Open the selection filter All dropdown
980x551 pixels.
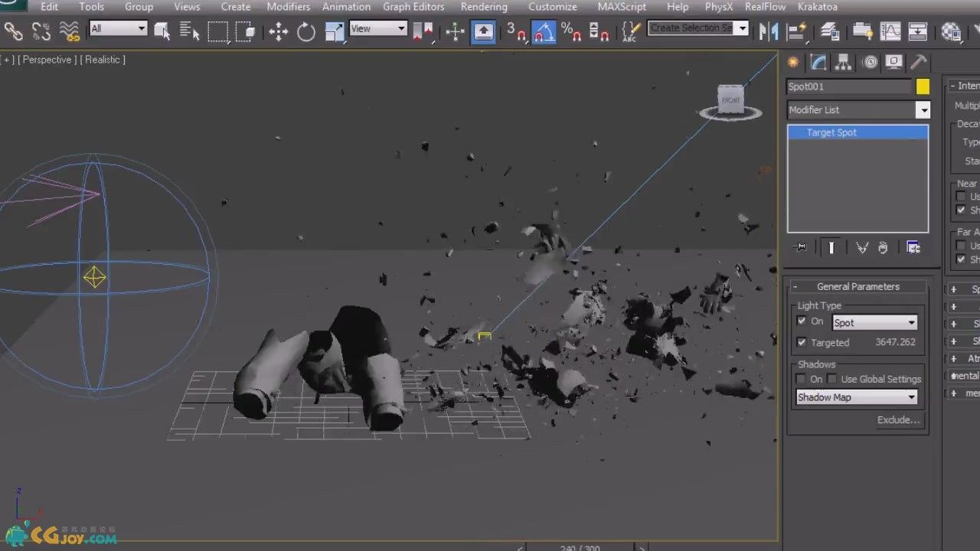click(x=118, y=28)
